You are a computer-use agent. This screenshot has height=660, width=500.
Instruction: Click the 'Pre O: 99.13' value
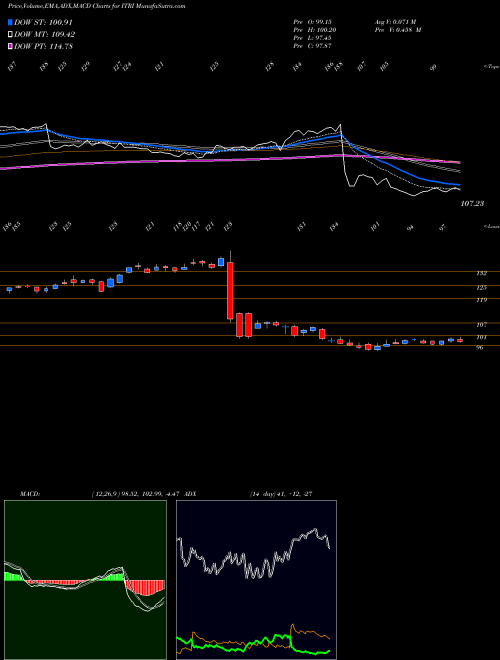tap(313, 22)
